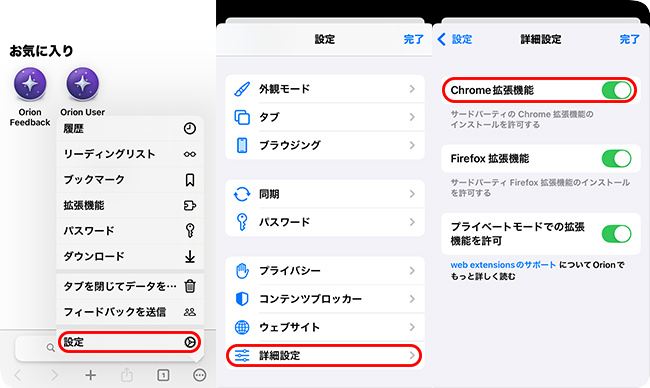The image size is (650, 388).
Task: Click the sync arrows icon for 同期
Action: (x=242, y=194)
